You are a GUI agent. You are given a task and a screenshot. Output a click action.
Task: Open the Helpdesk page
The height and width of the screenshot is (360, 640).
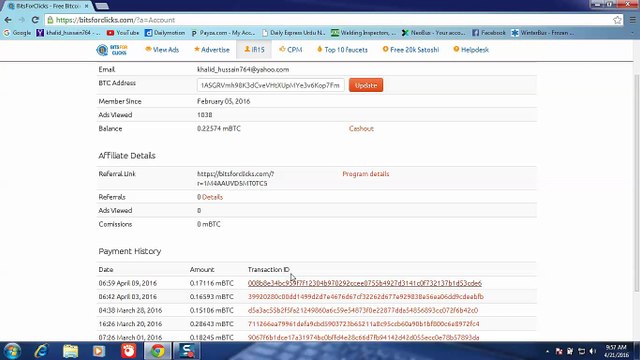click(471, 50)
